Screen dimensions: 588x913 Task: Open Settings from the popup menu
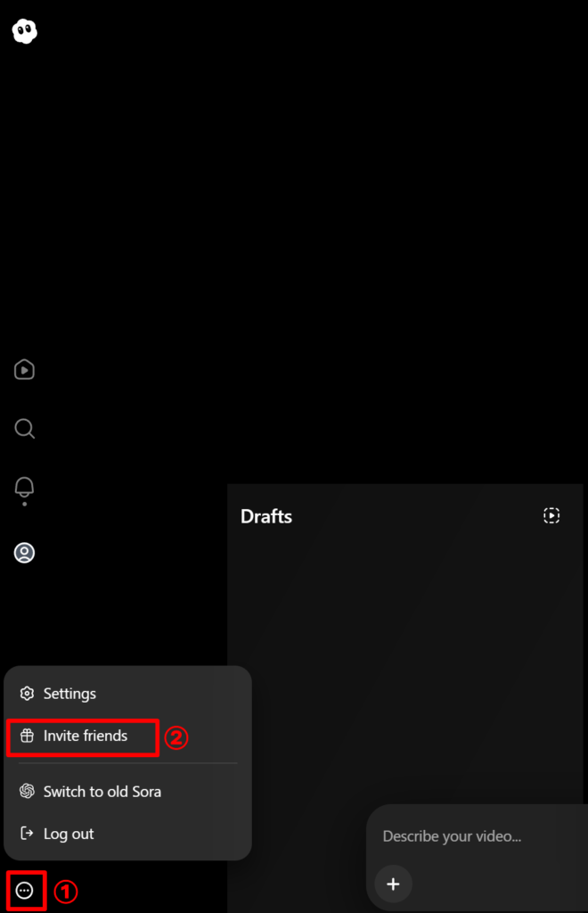[128, 694]
